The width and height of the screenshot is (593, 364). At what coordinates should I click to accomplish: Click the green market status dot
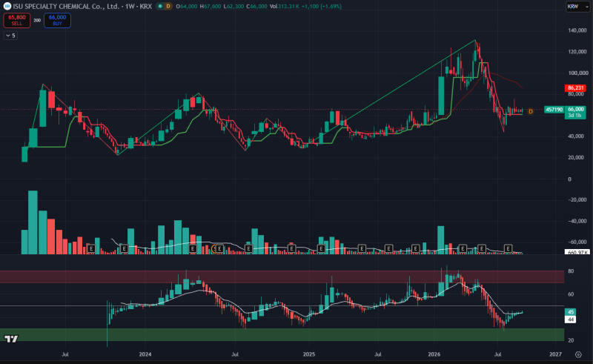click(160, 7)
